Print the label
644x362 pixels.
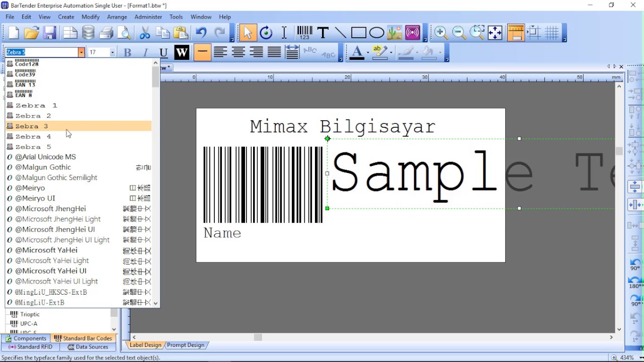coord(106,33)
